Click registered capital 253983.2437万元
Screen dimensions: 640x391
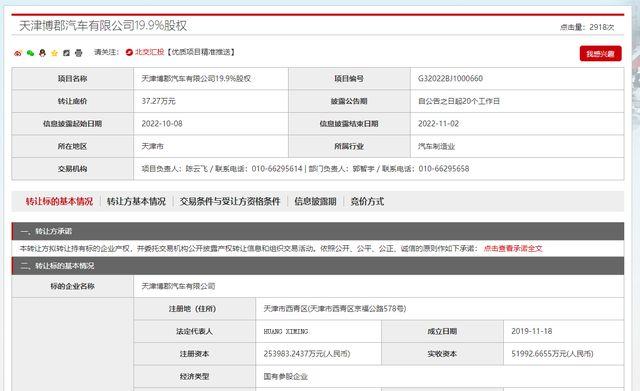(307, 353)
